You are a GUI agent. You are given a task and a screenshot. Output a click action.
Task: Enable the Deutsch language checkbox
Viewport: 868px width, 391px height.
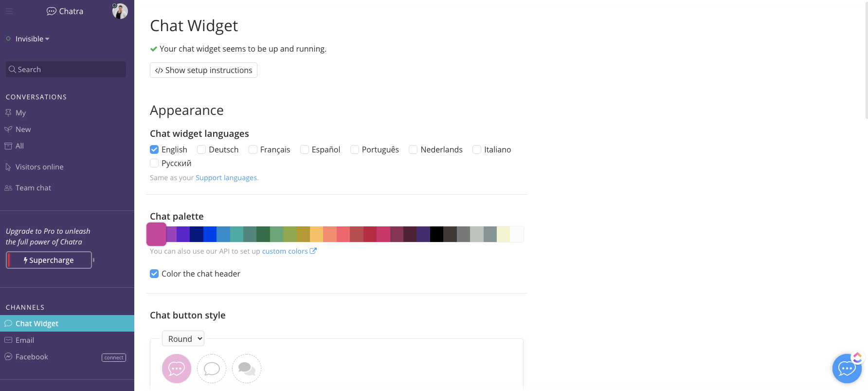(201, 149)
